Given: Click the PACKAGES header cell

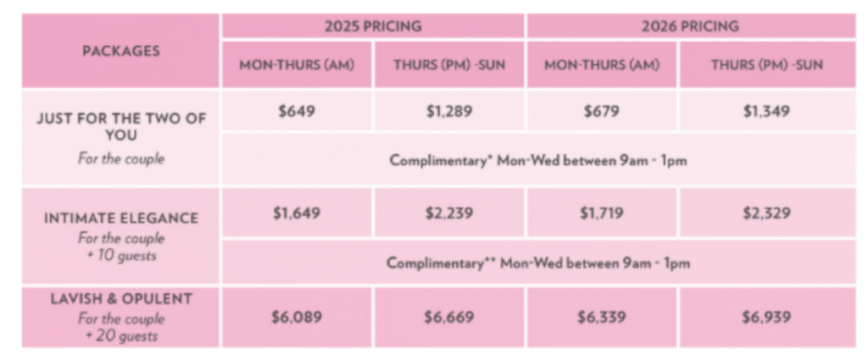Looking at the screenshot, I should pyautogui.click(x=120, y=51).
